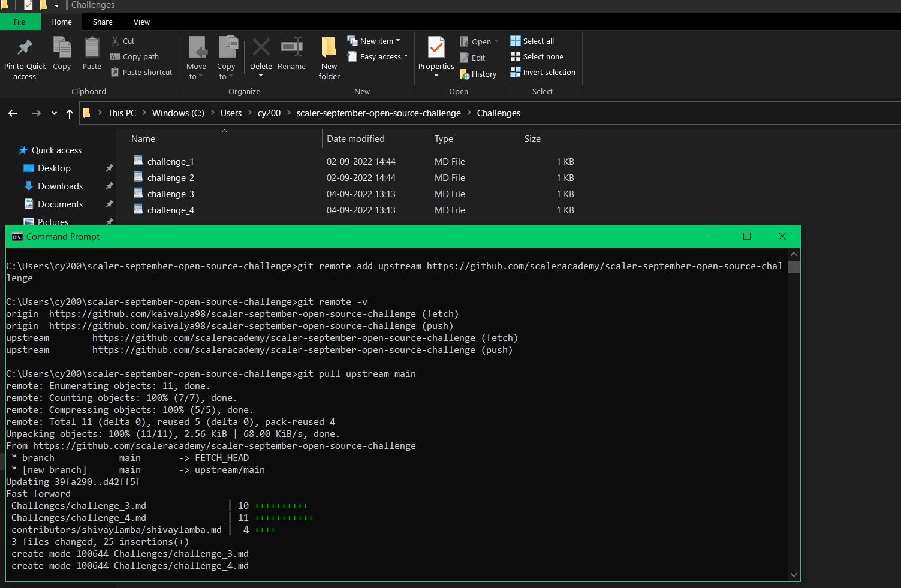The width and height of the screenshot is (901, 588).
Task: Open Quick access in navigation pane
Action: (56, 150)
